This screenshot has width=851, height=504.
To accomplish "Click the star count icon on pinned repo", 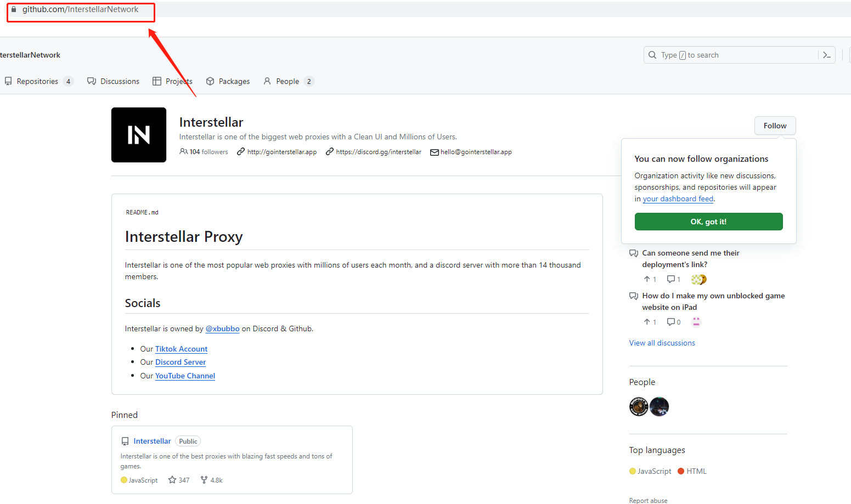I will click(172, 480).
